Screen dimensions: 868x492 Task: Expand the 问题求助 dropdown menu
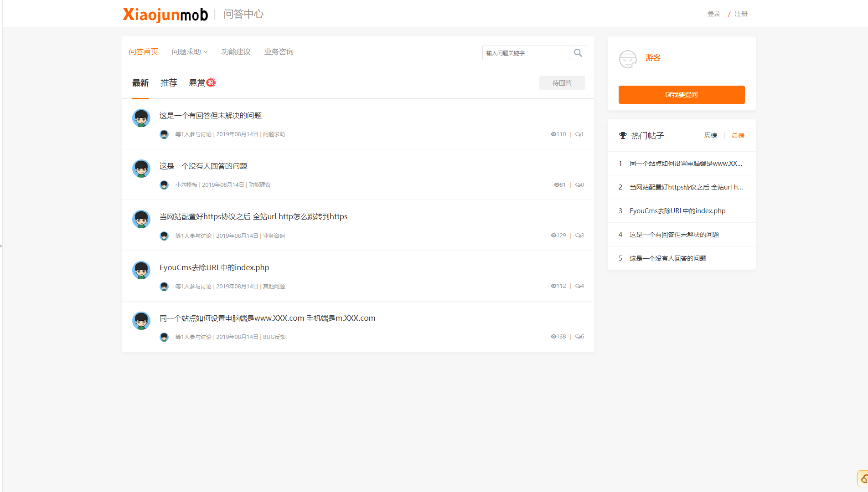[x=190, y=52]
